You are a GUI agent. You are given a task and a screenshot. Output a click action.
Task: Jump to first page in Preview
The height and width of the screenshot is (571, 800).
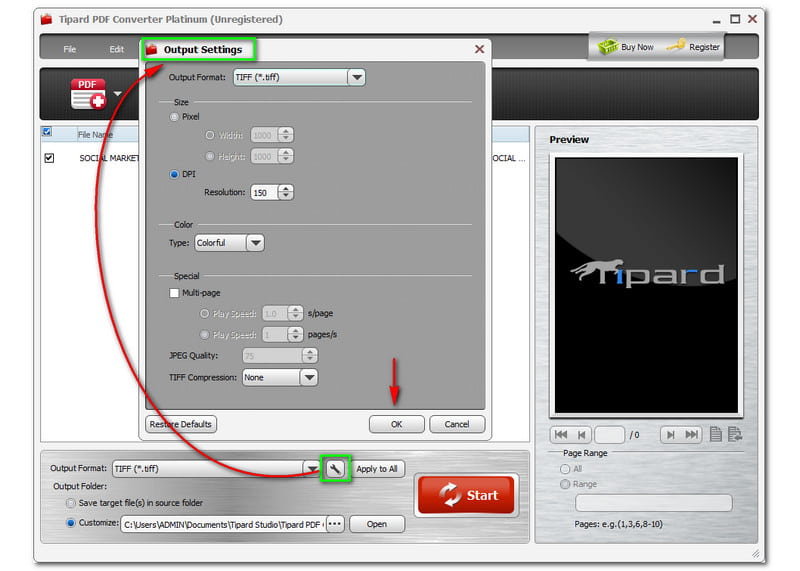coord(561,434)
